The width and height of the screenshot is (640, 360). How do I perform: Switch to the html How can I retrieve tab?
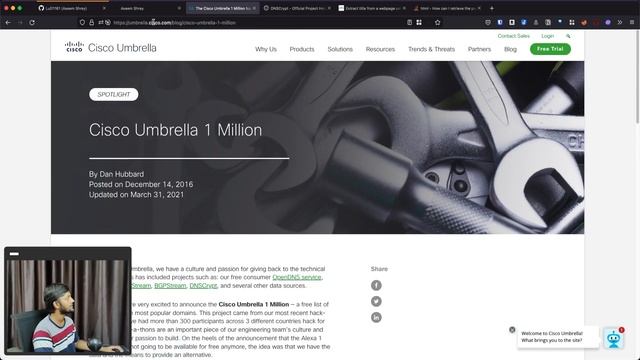(x=447, y=8)
